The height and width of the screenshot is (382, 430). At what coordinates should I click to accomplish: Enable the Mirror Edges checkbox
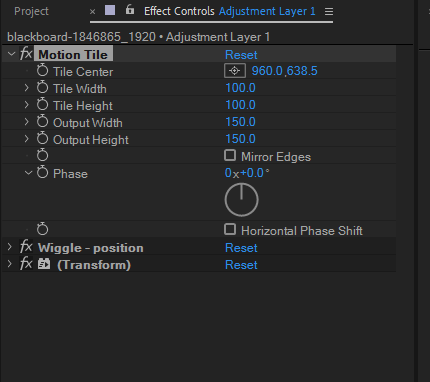(x=230, y=155)
